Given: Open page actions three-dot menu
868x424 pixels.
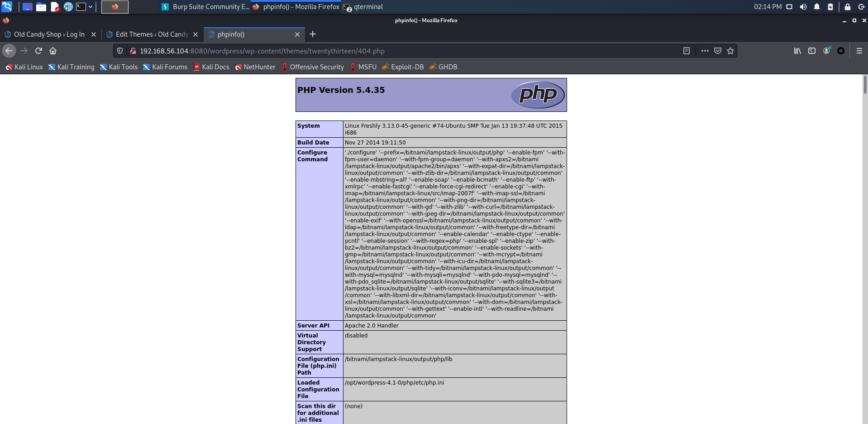Looking at the screenshot, I should tap(705, 51).
